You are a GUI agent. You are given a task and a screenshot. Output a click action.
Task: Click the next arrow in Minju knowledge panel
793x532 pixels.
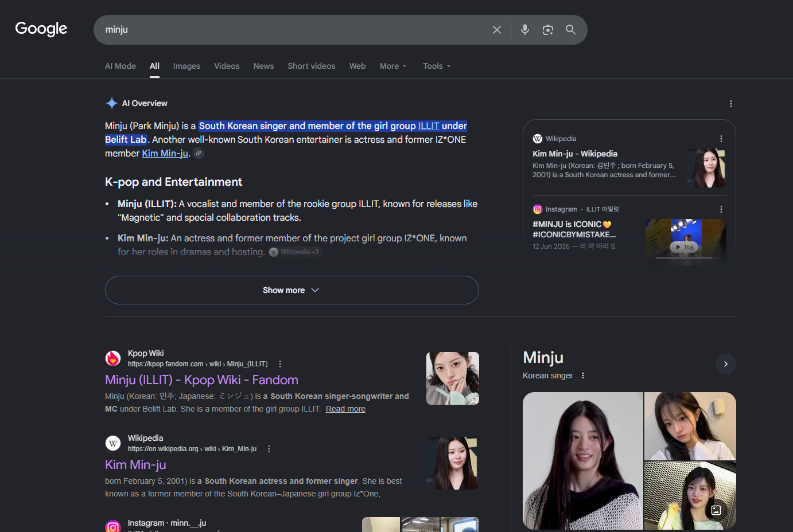click(x=726, y=364)
